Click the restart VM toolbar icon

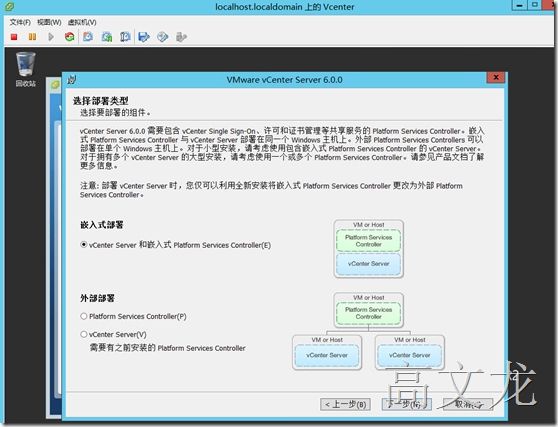69,37
